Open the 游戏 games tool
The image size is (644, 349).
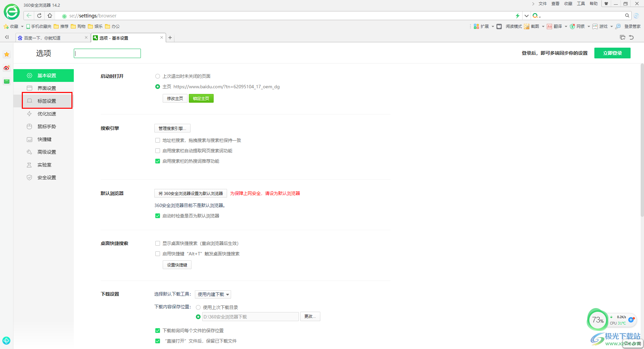600,26
